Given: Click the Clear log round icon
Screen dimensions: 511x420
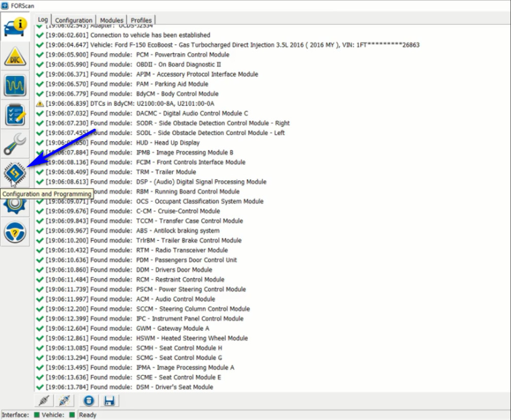Looking at the screenshot, I should [89, 400].
